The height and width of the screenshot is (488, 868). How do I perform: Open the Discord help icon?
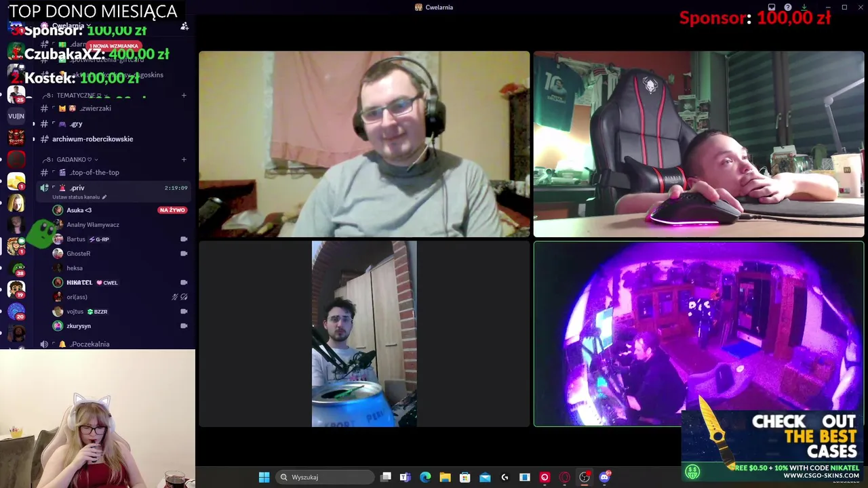pyautogui.click(x=788, y=7)
